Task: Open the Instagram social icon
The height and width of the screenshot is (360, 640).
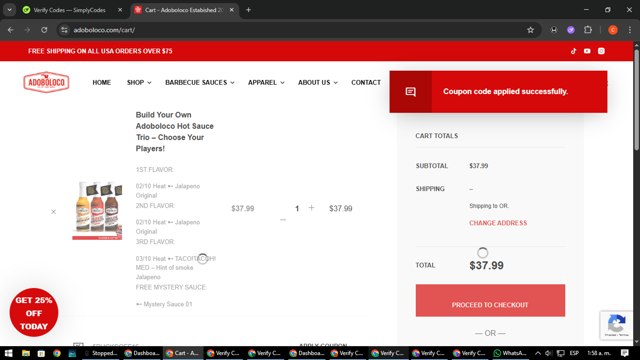Action: [601, 51]
